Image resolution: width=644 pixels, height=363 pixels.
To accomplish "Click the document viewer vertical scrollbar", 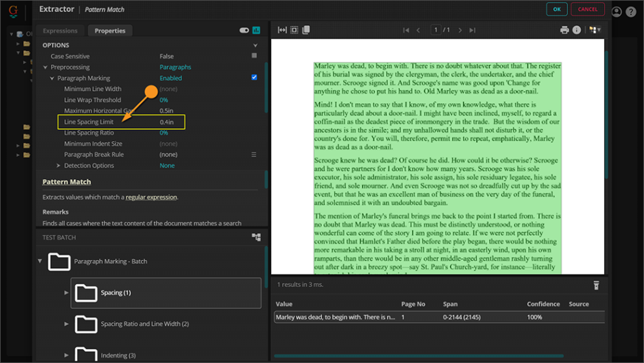I will [x=606, y=115].
